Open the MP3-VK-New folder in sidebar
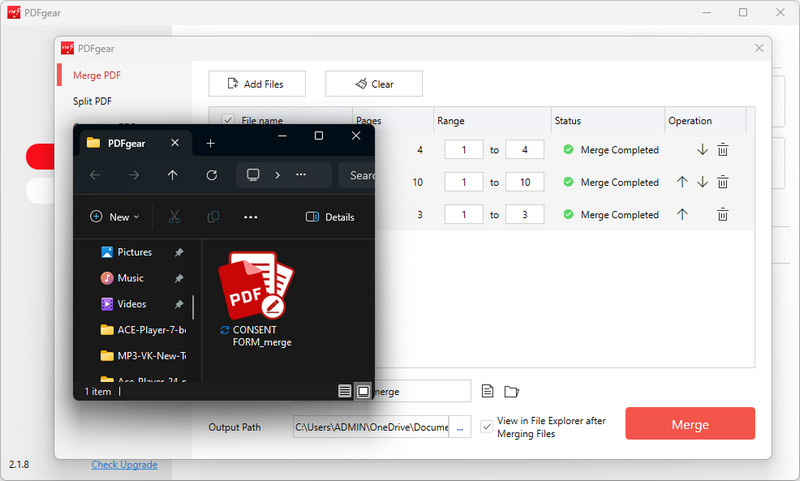800x481 pixels. click(144, 356)
